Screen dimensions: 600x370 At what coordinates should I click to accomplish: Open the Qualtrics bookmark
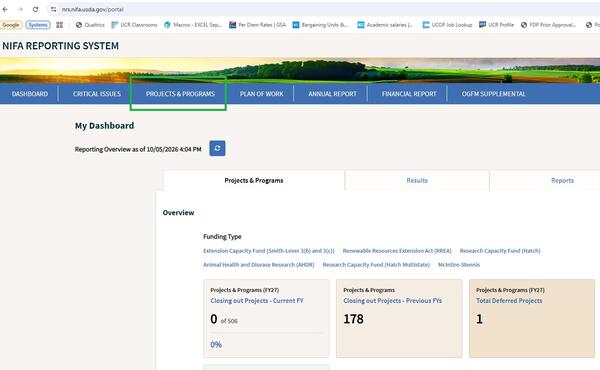click(x=90, y=25)
